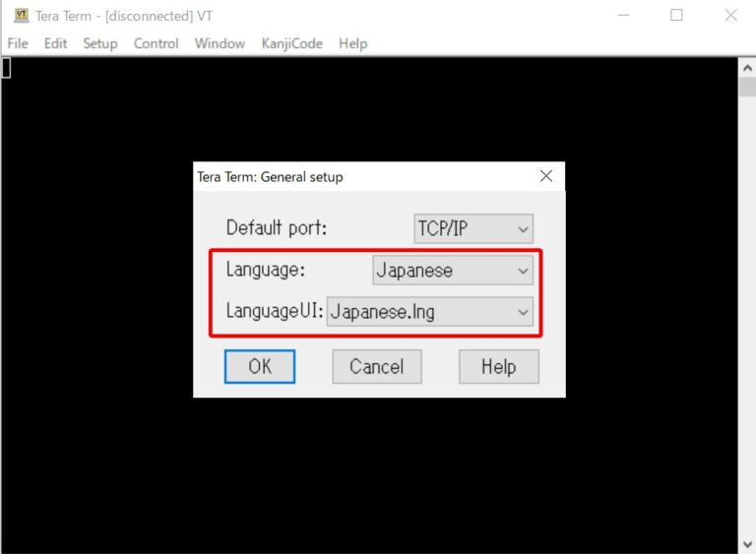Expand the Language dropdown showing Japanese
The image size is (756, 554).
(x=453, y=270)
